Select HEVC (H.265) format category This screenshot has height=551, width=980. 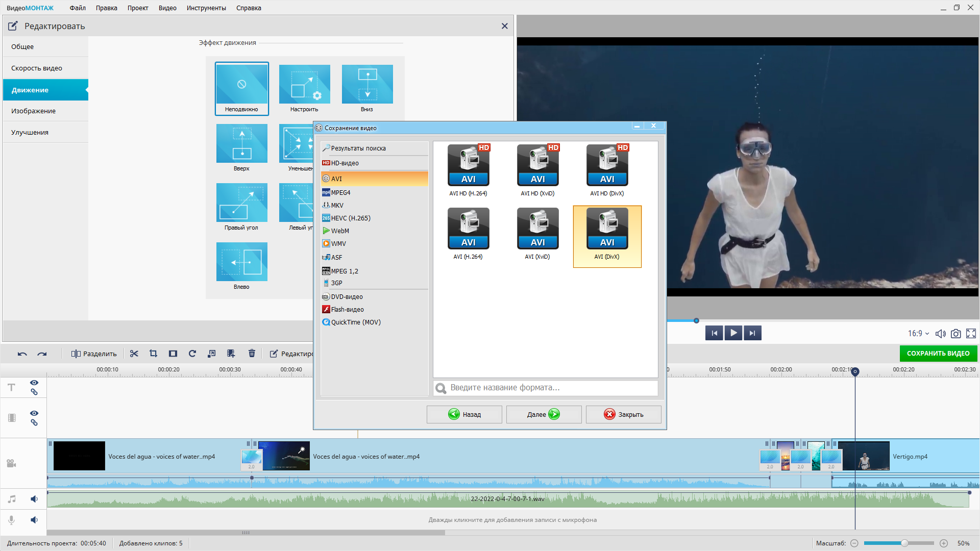tap(350, 218)
